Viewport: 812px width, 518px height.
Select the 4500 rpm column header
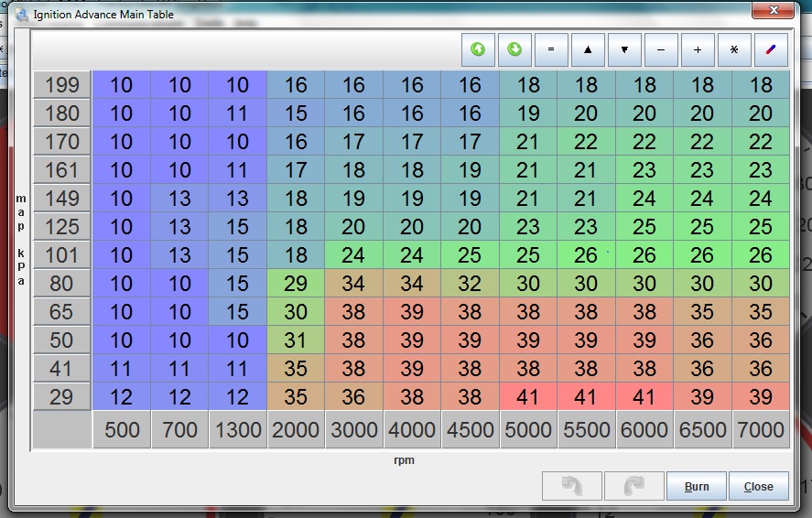pyautogui.click(x=471, y=429)
